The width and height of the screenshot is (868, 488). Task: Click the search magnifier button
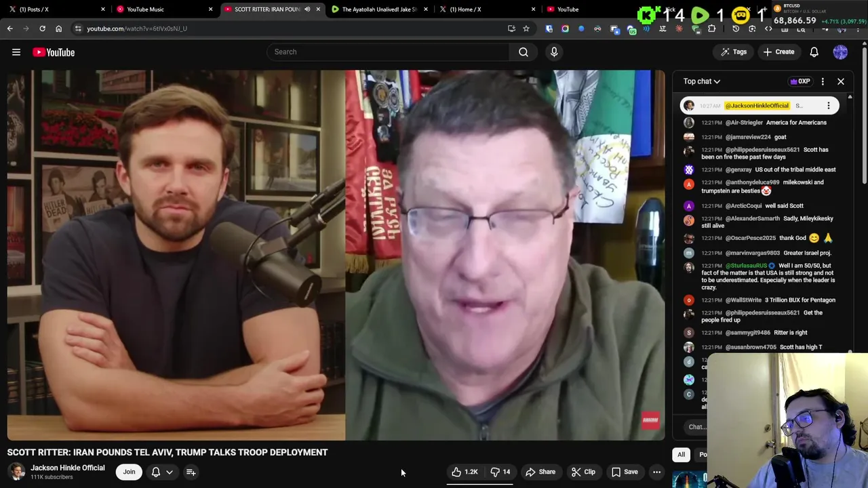coord(524,52)
